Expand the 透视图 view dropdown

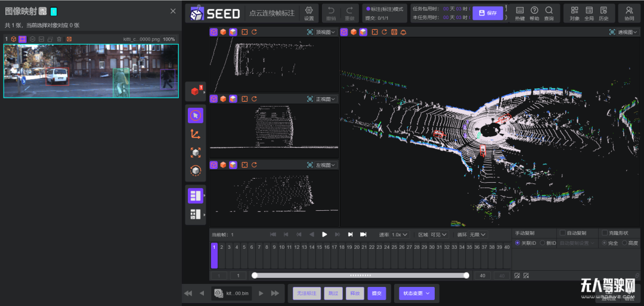pyautogui.click(x=624, y=32)
